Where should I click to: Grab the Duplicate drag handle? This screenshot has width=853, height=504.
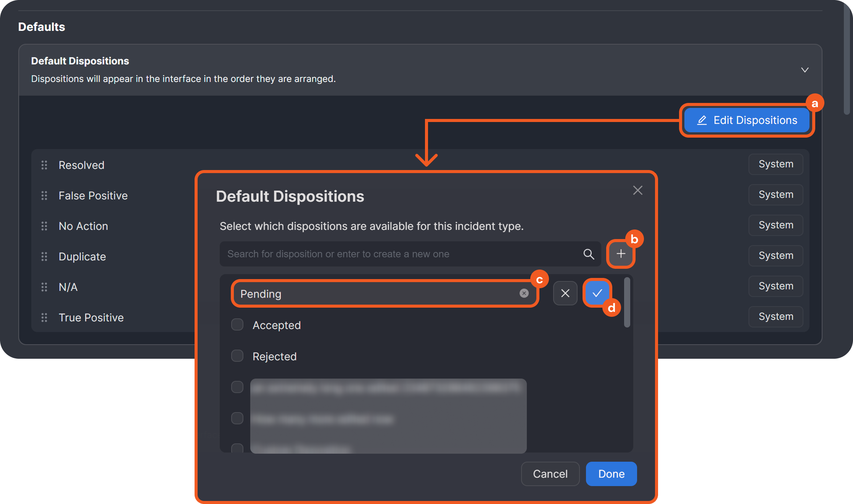(44, 257)
